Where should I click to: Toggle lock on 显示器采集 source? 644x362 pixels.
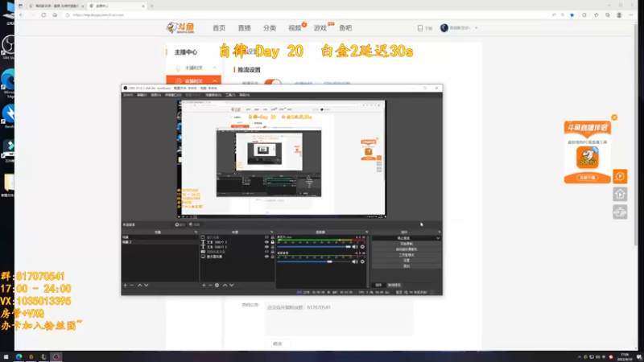[x=272, y=257]
